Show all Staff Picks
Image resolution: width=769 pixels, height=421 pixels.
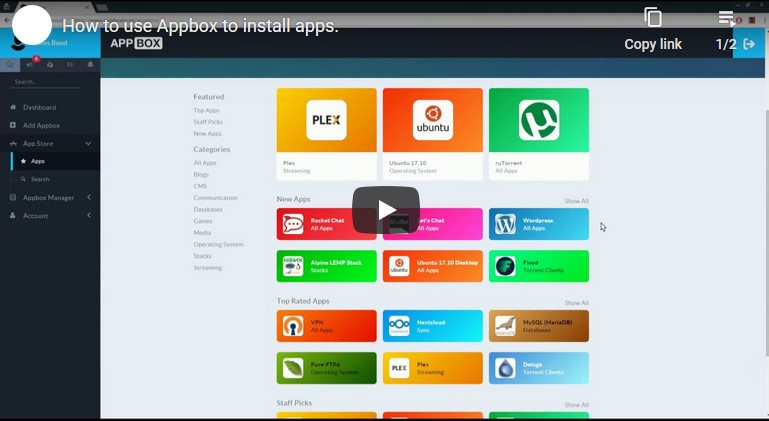point(576,405)
